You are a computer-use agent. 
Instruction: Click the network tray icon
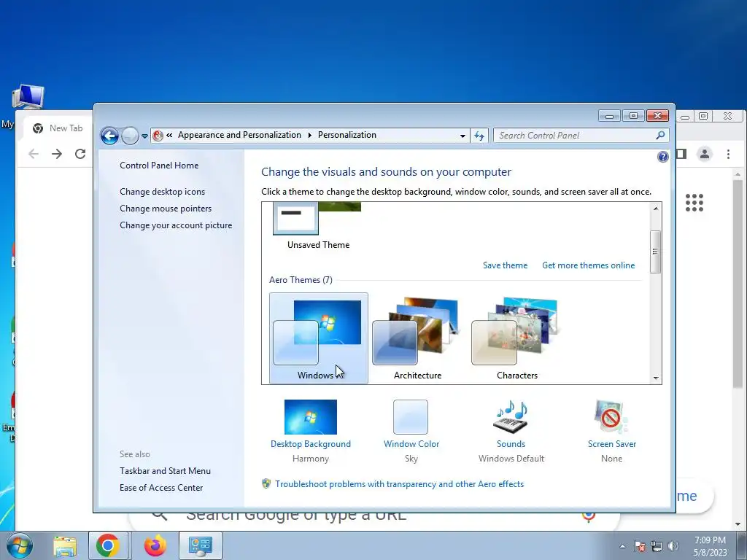pyautogui.click(x=657, y=546)
